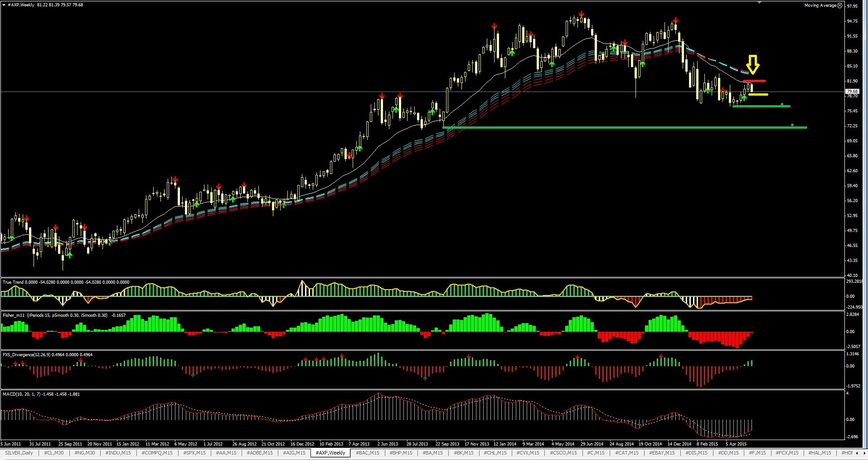Switch to the SILVER,Daily chart tab

click(19, 453)
